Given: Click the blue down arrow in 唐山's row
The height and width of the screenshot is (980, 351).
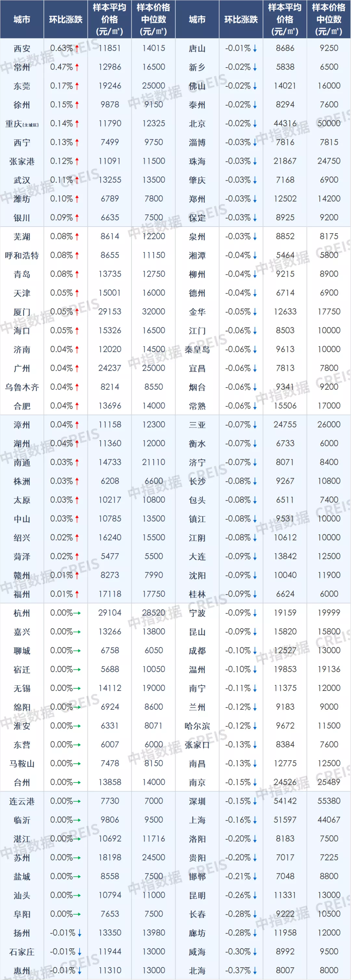Looking at the screenshot, I should click(255, 48).
